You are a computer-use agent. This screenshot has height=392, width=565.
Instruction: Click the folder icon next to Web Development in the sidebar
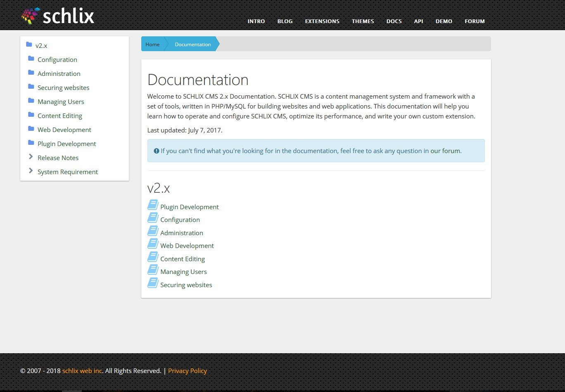tap(31, 129)
